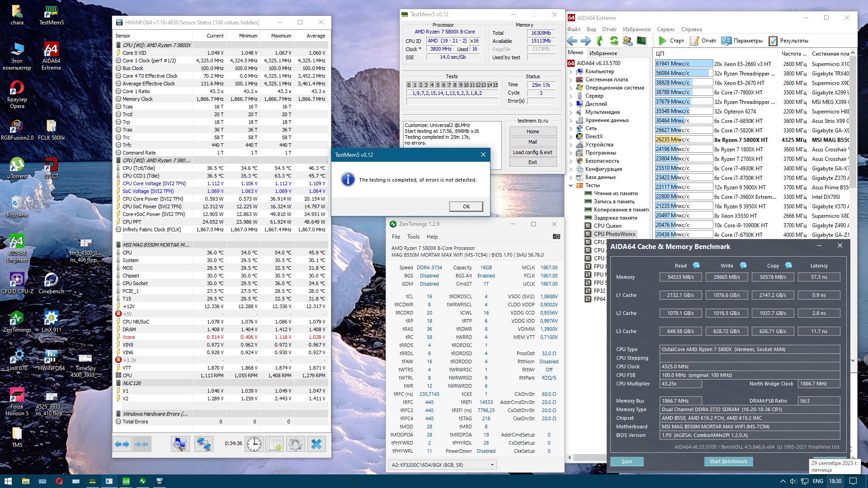Image resolution: width=868 pixels, height=488 pixels.
Task: Switch to the Избранное tab
Action: click(603, 53)
